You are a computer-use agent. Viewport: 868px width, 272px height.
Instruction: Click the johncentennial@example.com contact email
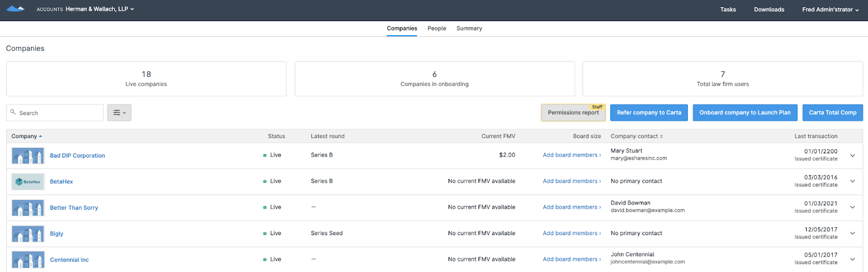pyautogui.click(x=648, y=262)
